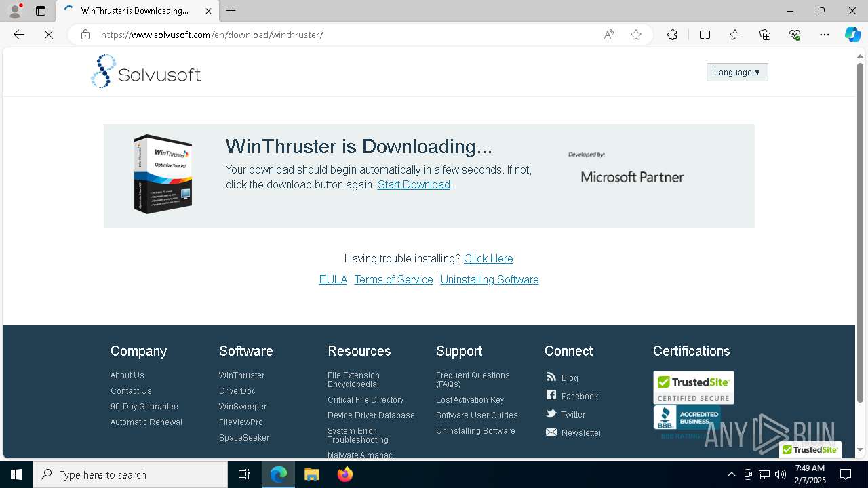Viewport: 868px width, 488px height.
Task: Toggle the split screen icon
Action: pyautogui.click(x=705, y=35)
